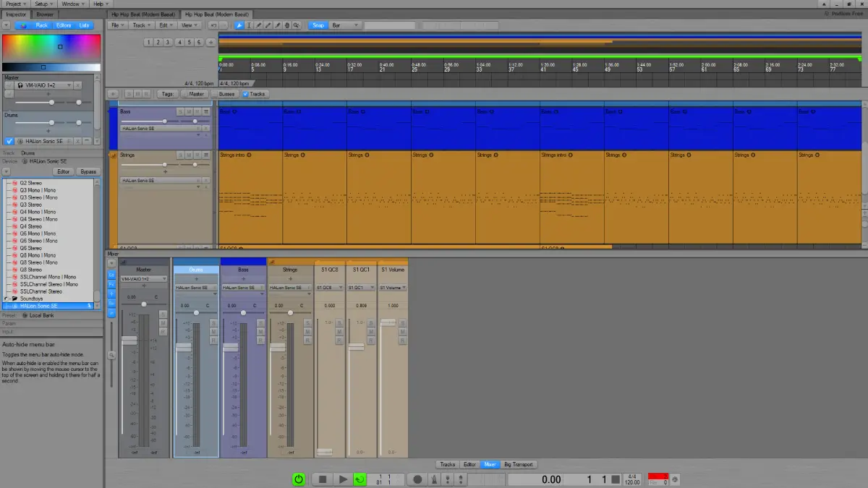The image size is (868, 488).
Task: Click the color palette icon in Inspector
Action: (23, 25)
